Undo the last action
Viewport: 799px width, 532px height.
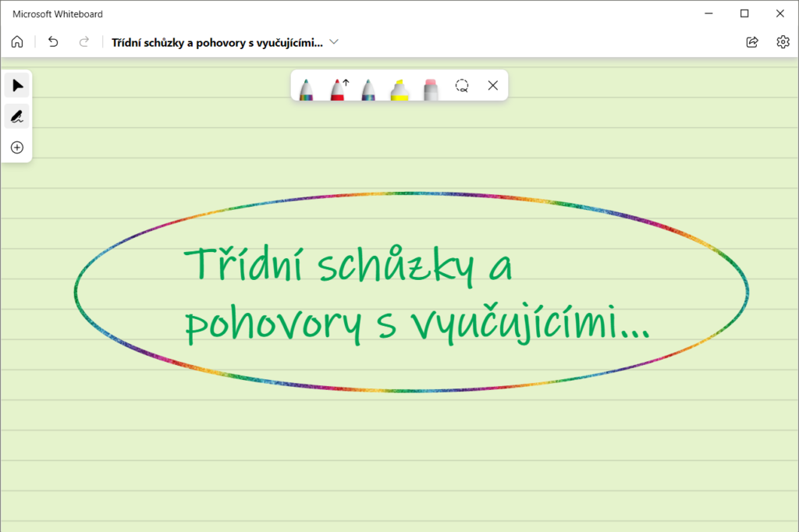pyautogui.click(x=53, y=42)
